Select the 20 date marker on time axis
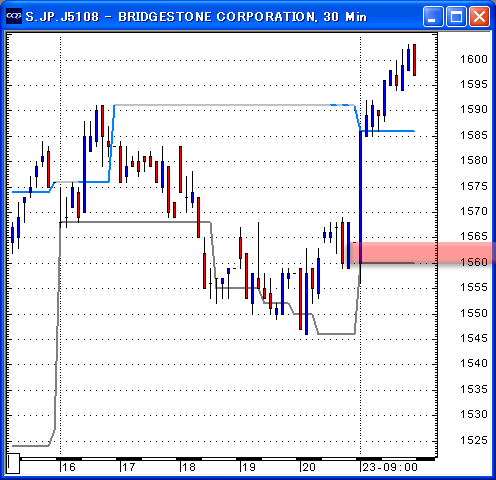The image size is (496, 480). click(x=309, y=467)
